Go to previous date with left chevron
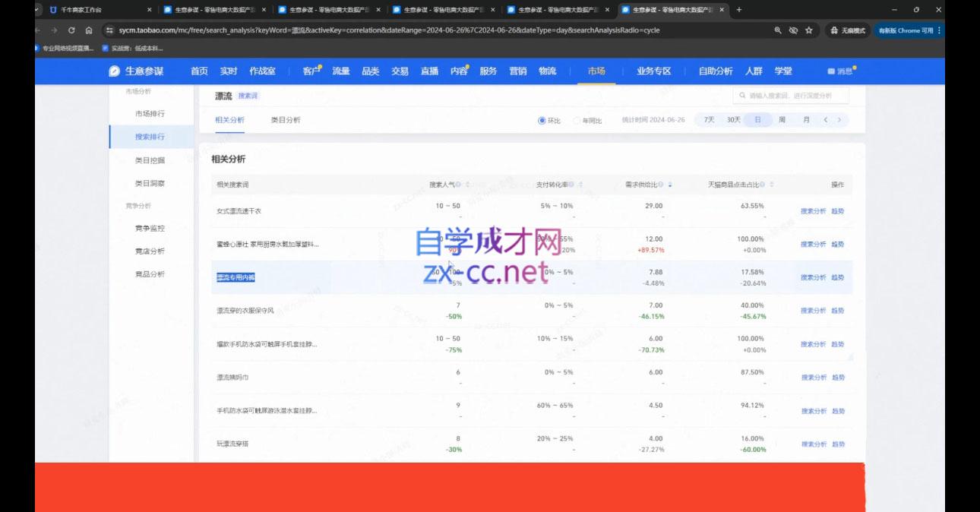Screen dimensions: 980x512 click(x=826, y=120)
